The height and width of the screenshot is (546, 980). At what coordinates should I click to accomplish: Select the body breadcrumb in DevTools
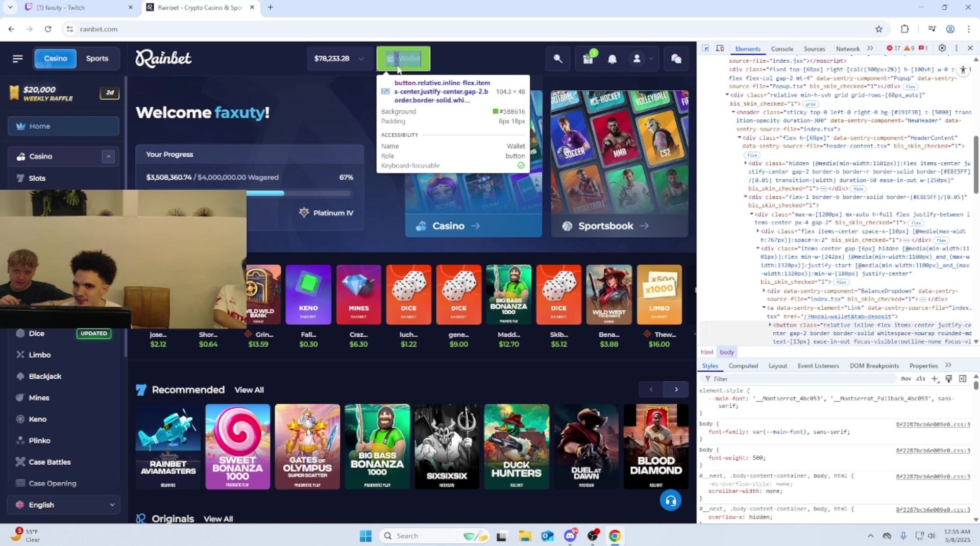(x=727, y=352)
